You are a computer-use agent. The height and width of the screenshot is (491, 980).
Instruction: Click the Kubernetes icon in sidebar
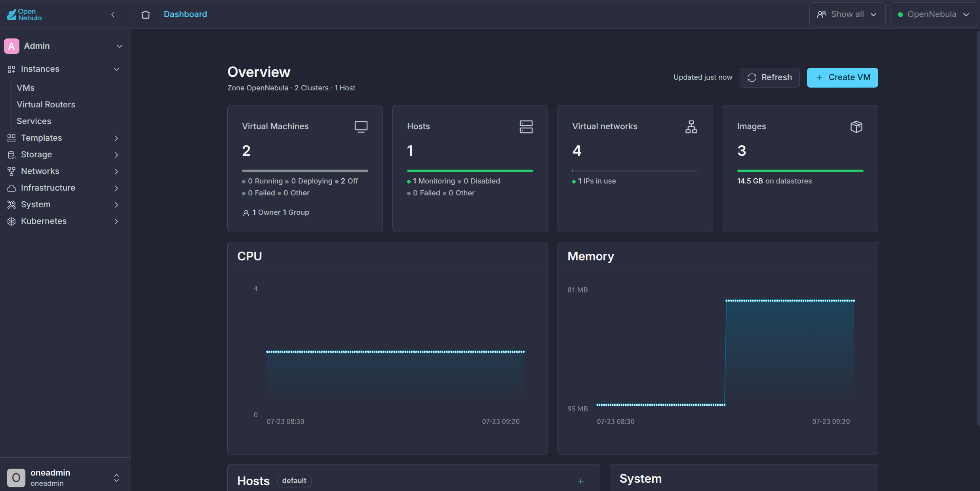coord(11,222)
